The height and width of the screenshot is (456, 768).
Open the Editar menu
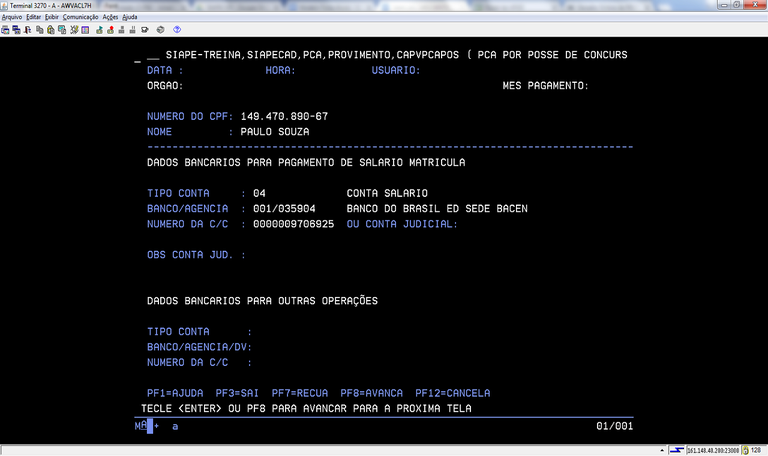coord(34,17)
